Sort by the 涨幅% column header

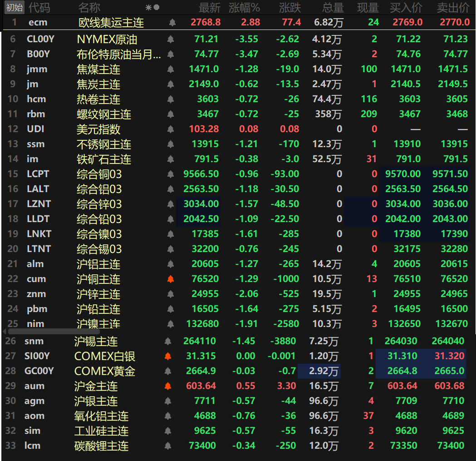pos(244,8)
